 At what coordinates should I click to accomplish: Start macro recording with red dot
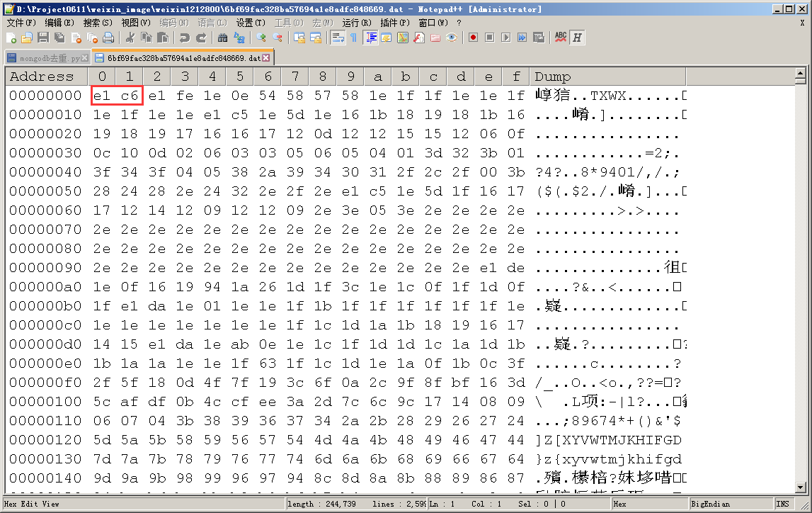pyautogui.click(x=473, y=38)
